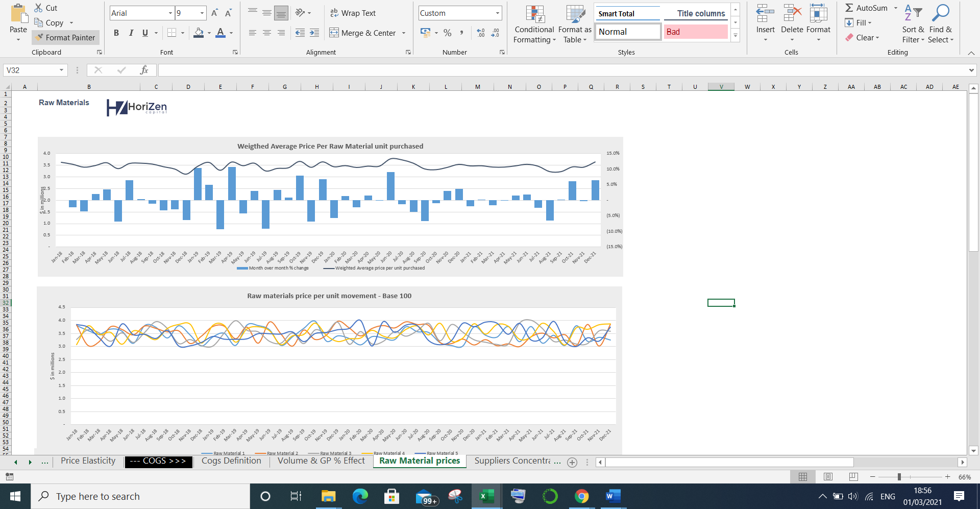Switch to the COGS sheet tab
This screenshot has width=980, height=509.
coord(158,461)
